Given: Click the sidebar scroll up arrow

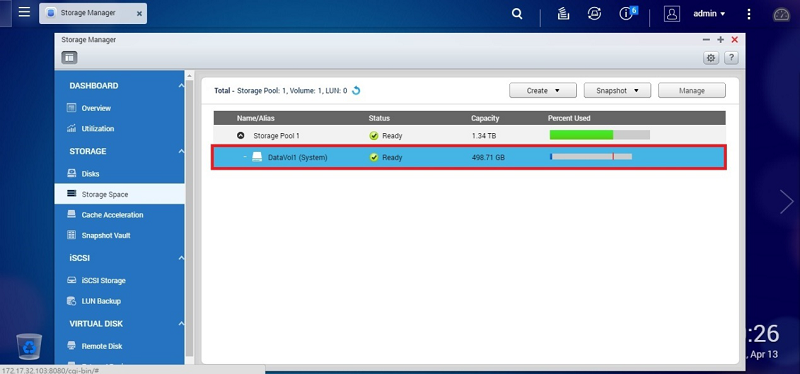Looking at the screenshot, I should [190, 76].
